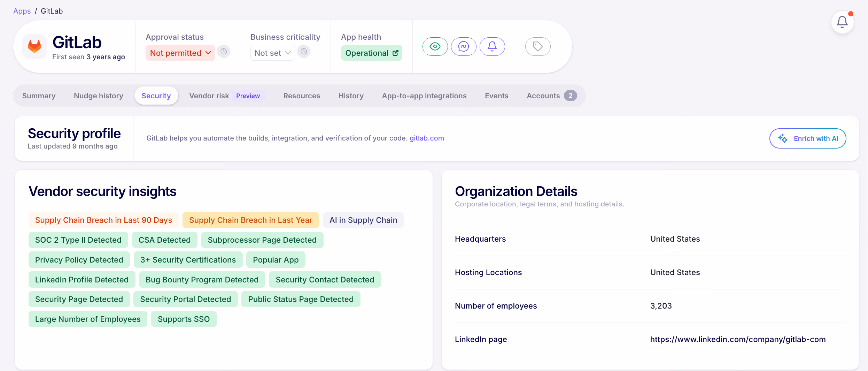The height and width of the screenshot is (371, 868).
Task: Open the Not permitted approval dropdown
Action: click(180, 53)
